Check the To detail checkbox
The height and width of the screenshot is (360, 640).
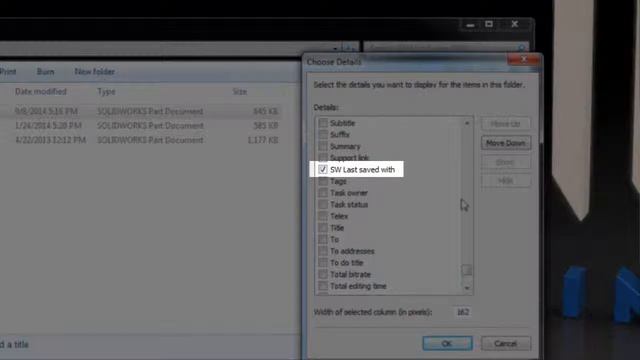click(323, 239)
